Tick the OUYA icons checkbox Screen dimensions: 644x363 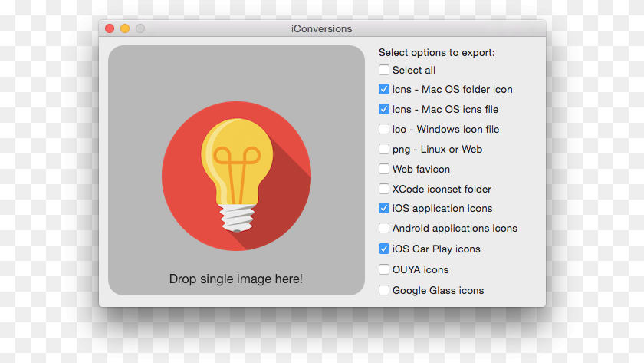pyautogui.click(x=383, y=269)
